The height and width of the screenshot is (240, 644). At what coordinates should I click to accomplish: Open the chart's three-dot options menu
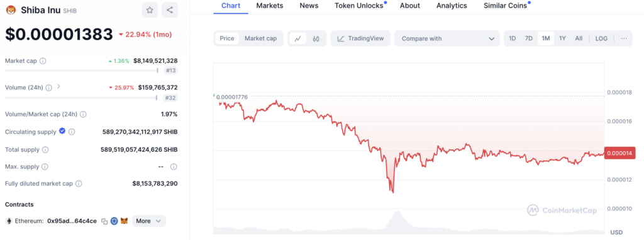click(624, 38)
